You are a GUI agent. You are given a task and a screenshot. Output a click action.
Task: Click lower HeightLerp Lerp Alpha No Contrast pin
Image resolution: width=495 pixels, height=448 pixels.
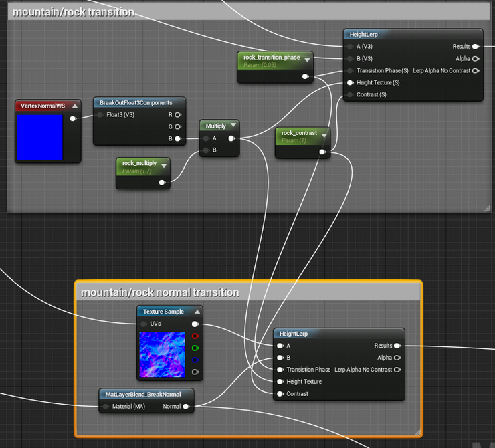397,370
